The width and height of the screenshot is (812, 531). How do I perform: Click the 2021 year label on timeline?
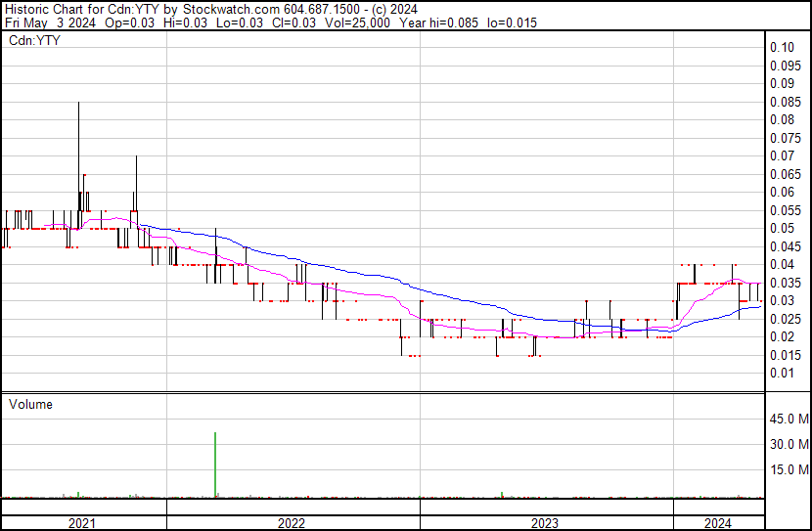81,523
